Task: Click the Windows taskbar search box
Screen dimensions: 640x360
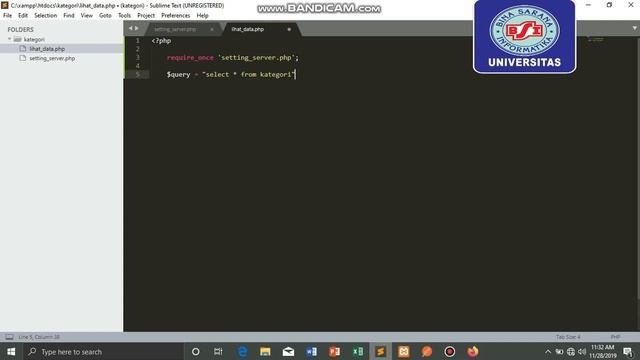Action: (x=104, y=351)
